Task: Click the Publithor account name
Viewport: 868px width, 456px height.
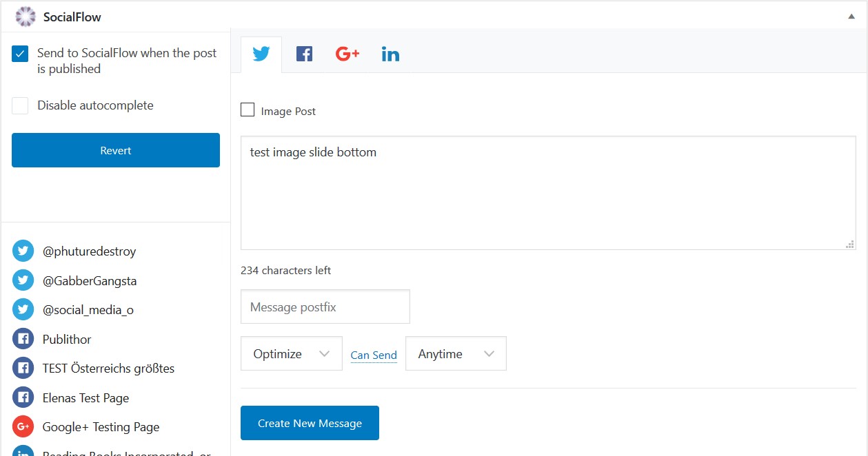Action: (67, 340)
